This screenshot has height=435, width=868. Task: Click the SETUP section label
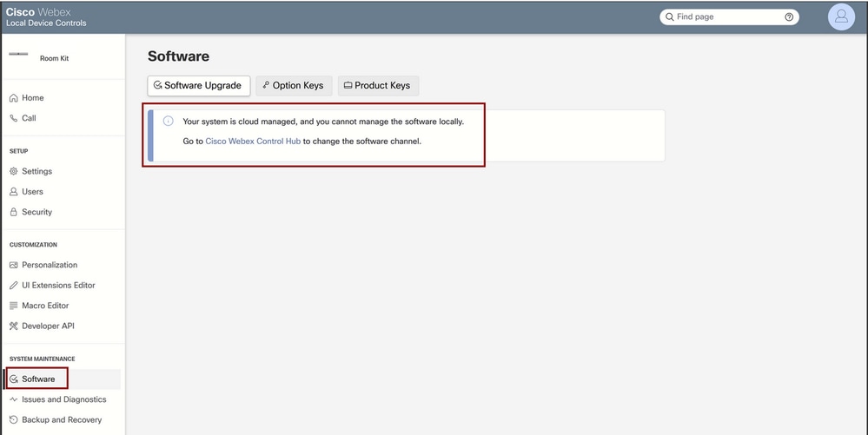click(19, 151)
